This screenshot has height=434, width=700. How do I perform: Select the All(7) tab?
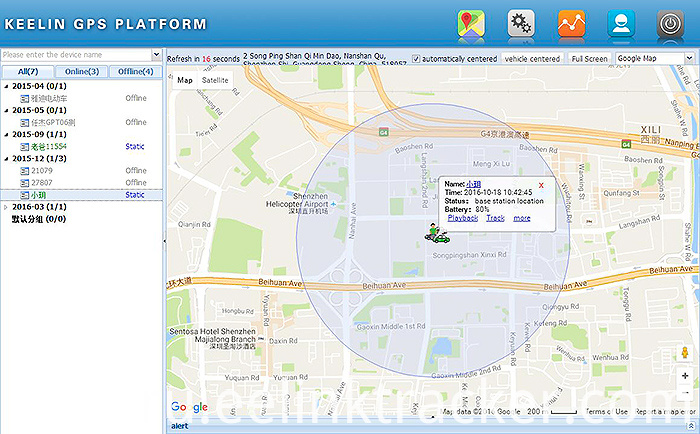click(28, 71)
